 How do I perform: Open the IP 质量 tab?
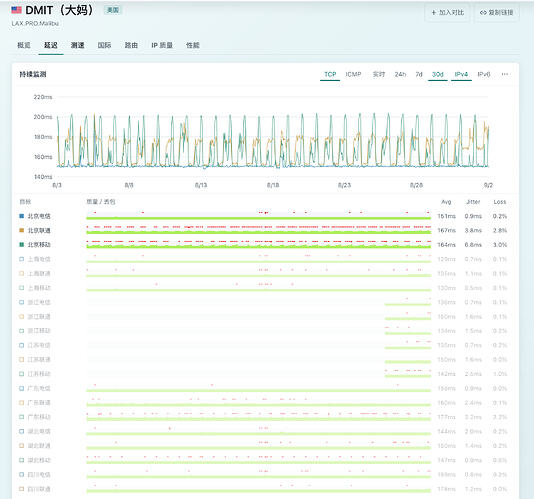162,45
